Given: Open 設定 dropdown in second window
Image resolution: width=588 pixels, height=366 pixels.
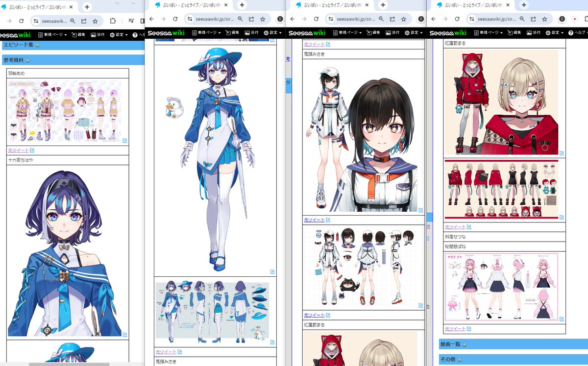Looking at the screenshot, I should (x=273, y=33).
